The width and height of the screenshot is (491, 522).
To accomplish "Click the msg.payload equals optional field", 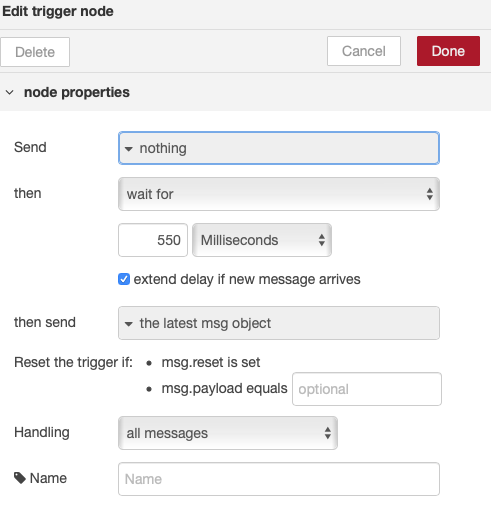I will (x=367, y=389).
